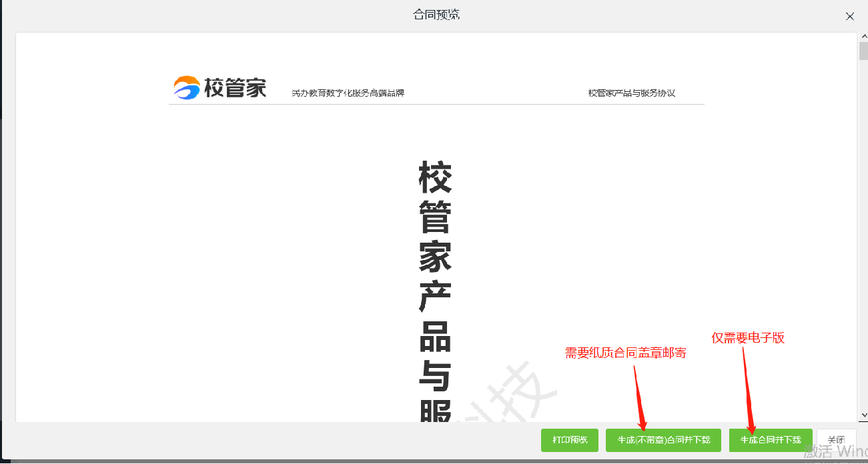Click 生成(不带章)合同并下载 button
Screen dimensions: 868x464
click(663, 440)
